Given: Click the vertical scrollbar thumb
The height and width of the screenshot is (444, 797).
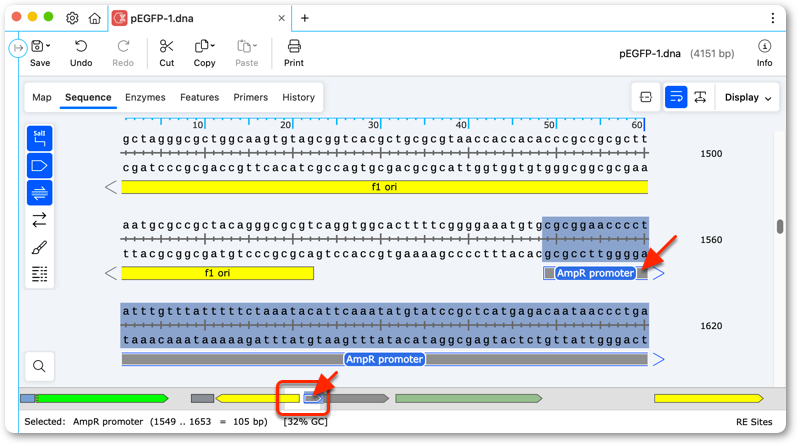Looking at the screenshot, I should coord(780,227).
